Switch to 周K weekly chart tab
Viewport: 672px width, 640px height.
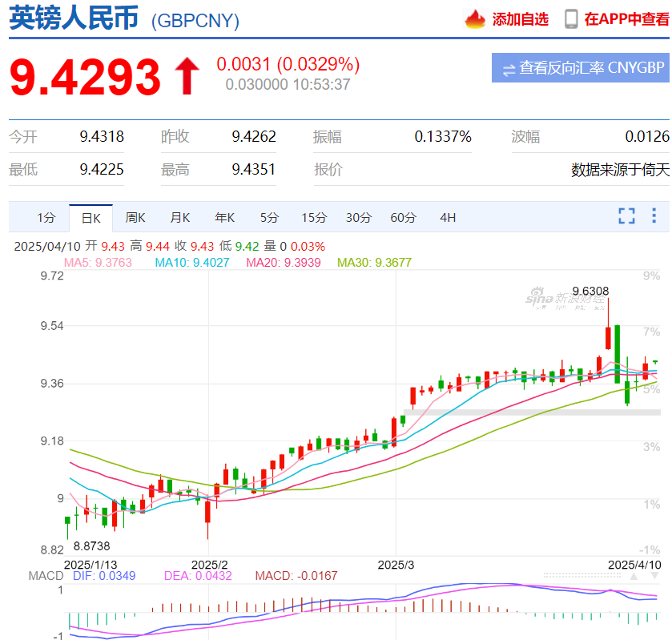click(x=135, y=217)
